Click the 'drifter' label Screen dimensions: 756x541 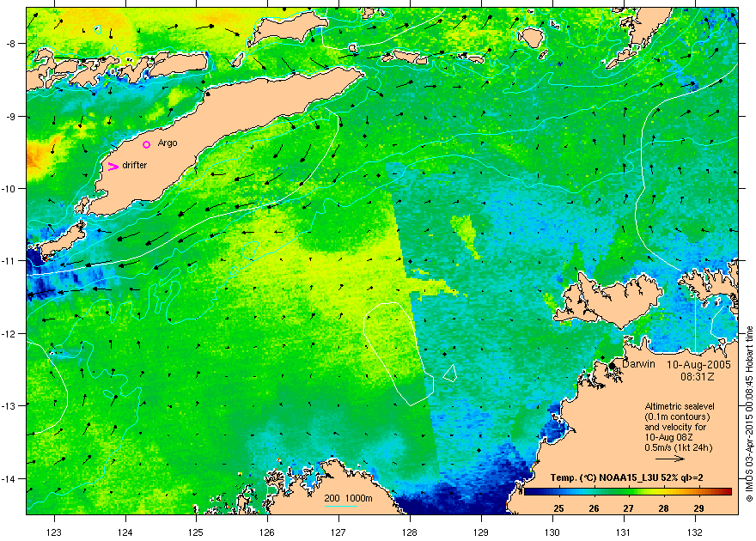click(135, 165)
